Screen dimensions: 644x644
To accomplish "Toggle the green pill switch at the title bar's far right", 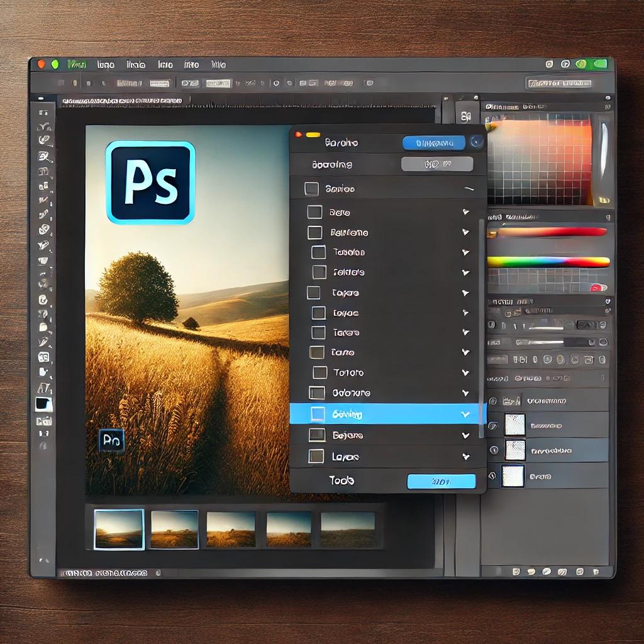I will click(x=599, y=64).
